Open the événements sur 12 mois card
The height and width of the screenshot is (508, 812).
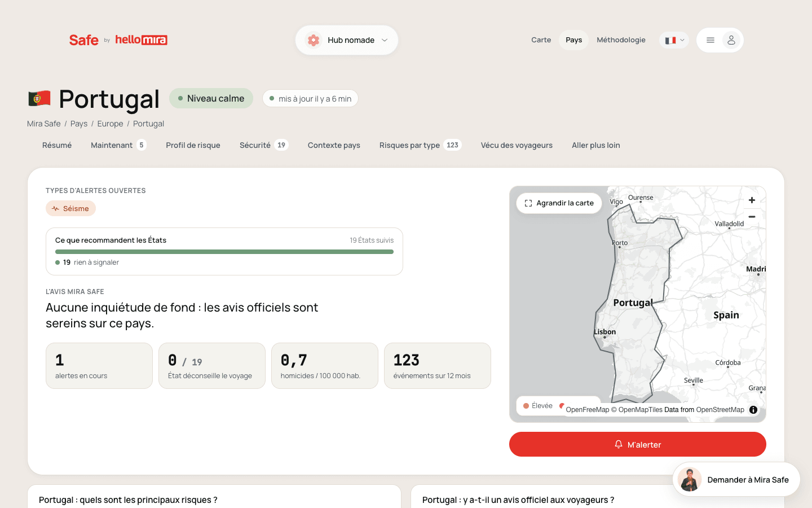point(438,366)
